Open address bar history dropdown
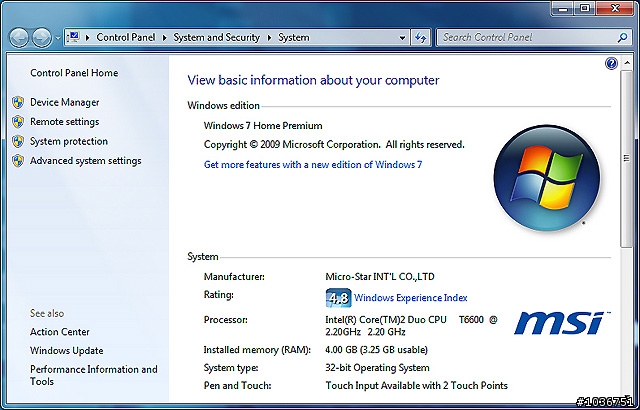 [402, 38]
